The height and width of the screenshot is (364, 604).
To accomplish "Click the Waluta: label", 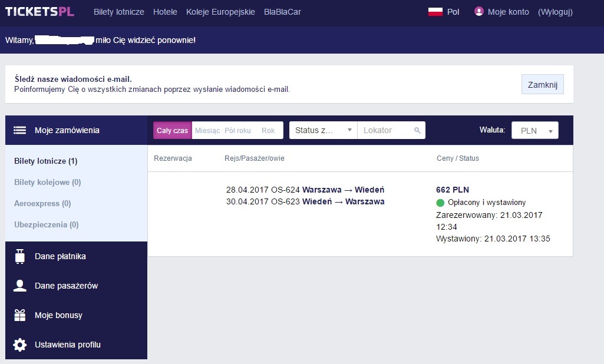I will coord(492,130).
